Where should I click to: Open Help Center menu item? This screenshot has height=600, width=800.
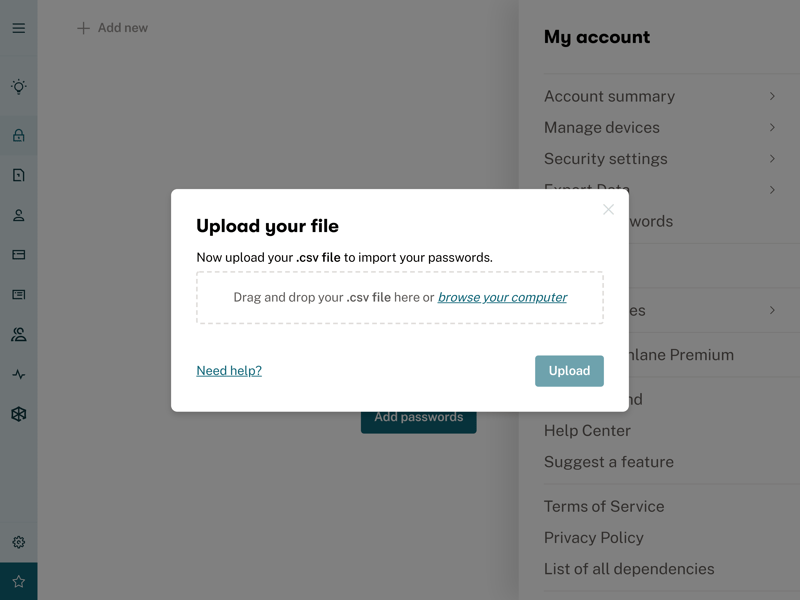pos(587,431)
